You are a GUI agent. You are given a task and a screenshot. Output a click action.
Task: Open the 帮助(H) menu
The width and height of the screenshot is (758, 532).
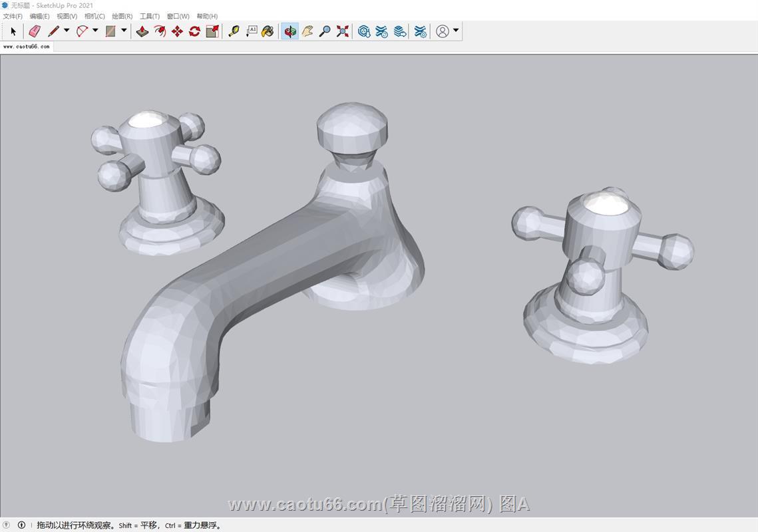pos(207,16)
